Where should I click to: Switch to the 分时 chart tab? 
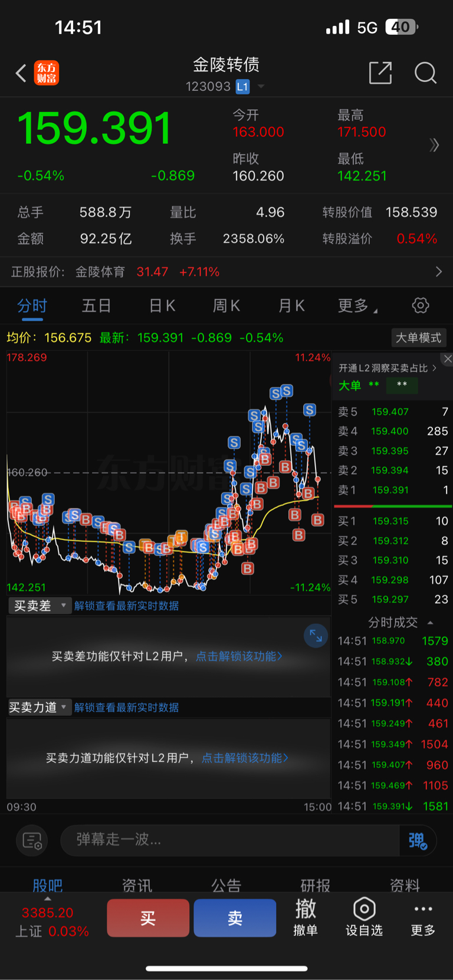click(32, 305)
